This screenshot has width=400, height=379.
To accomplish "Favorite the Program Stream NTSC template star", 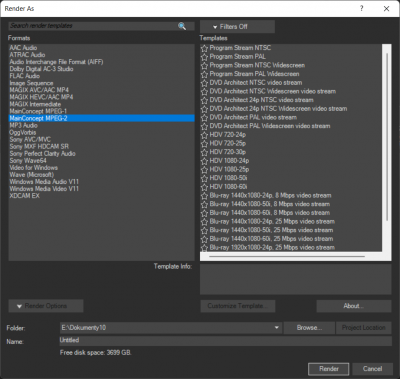I will (204, 48).
